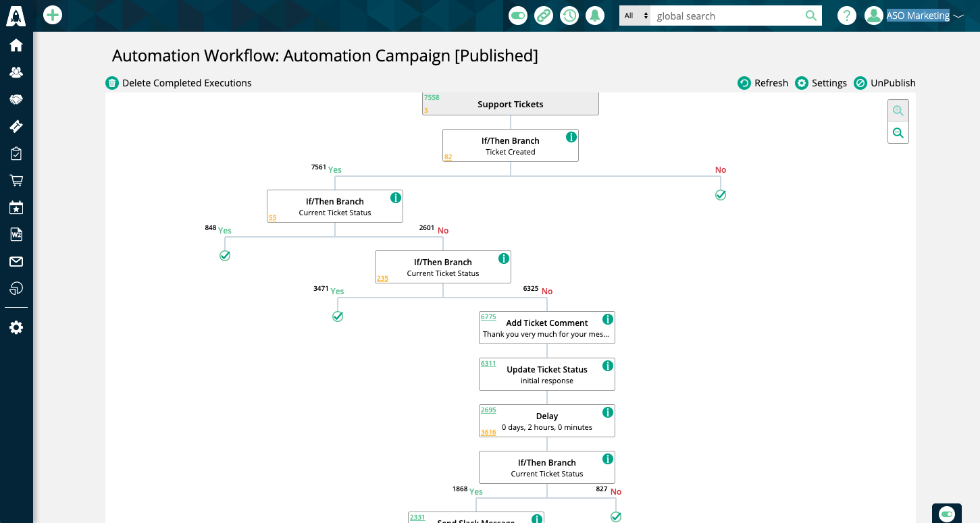980x523 pixels.
Task: Click Delete Completed Executions
Action: [x=179, y=83]
